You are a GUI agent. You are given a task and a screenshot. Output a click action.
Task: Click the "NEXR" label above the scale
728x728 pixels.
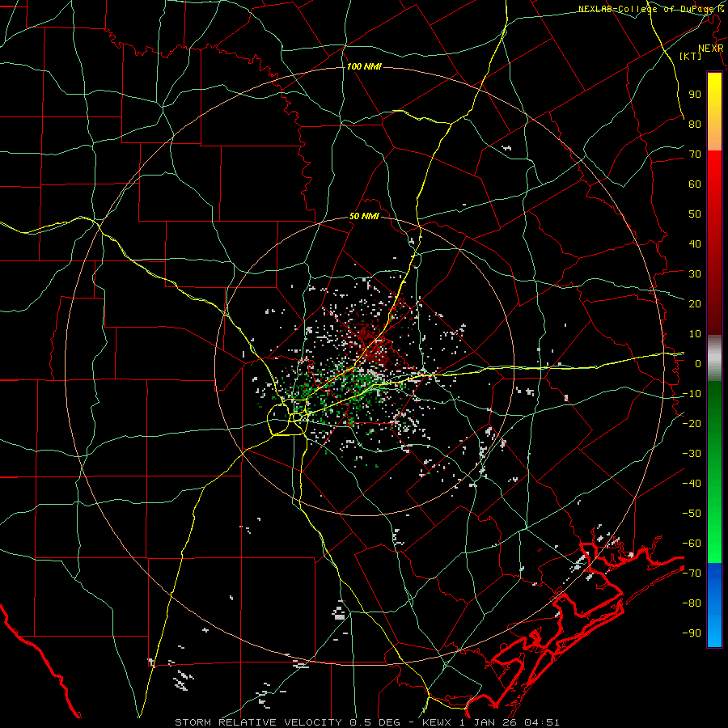[711, 49]
